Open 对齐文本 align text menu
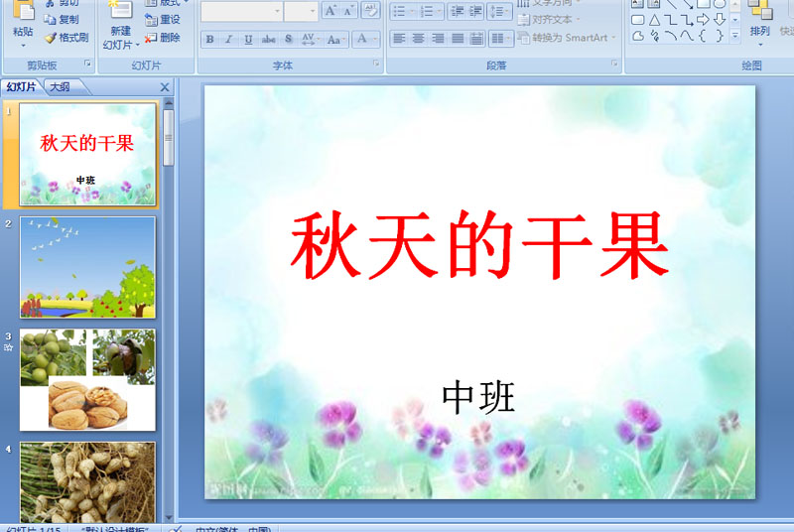 pyautogui.click(x=549, y=20)
